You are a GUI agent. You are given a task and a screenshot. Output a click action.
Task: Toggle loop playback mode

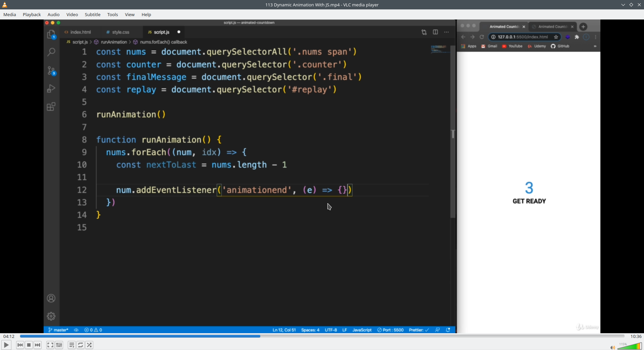click(x=80, y=345)
